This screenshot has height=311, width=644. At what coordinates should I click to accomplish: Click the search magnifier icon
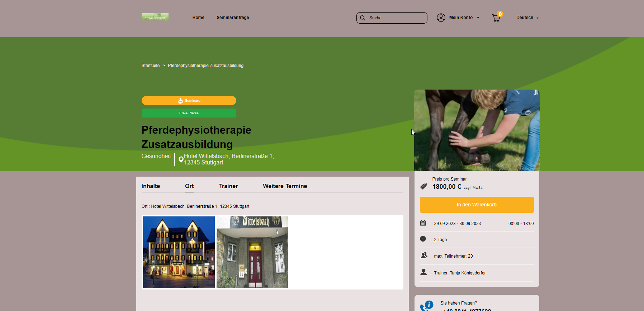363,18
